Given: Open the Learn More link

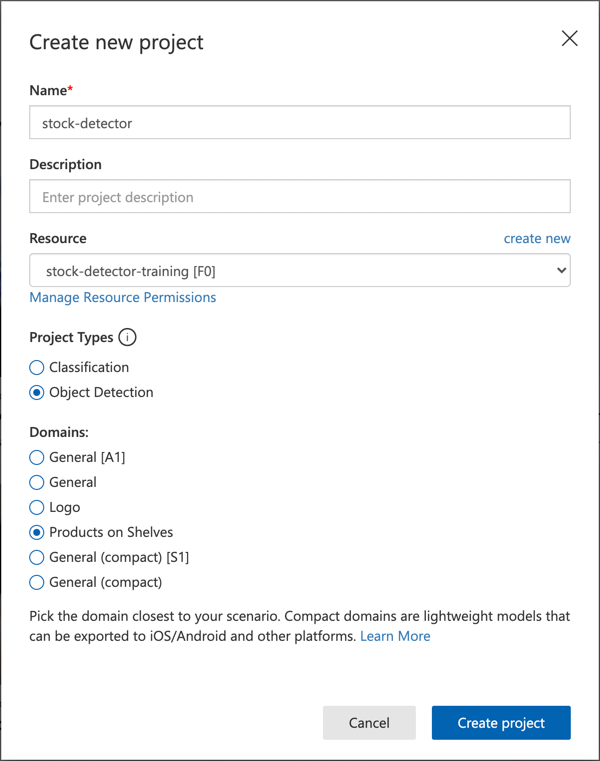Looking at the screenshot, I should (395, 636).
